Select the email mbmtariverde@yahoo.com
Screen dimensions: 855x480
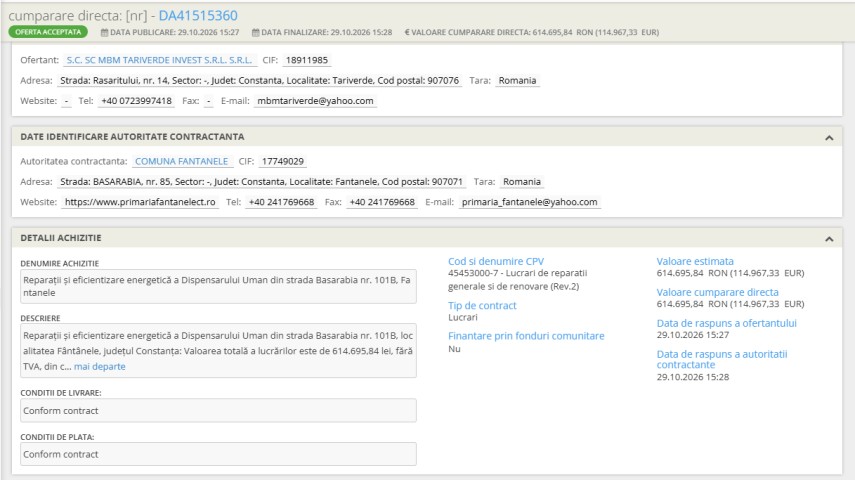click(315, 101)
